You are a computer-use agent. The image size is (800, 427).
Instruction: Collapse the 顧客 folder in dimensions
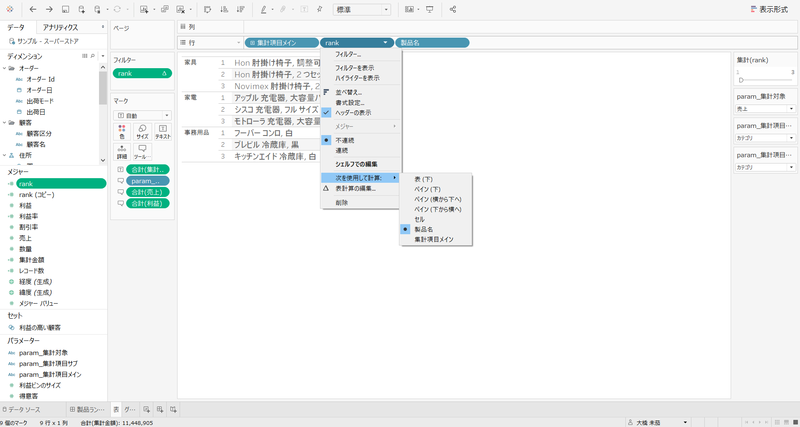click(x=5, y=122)
